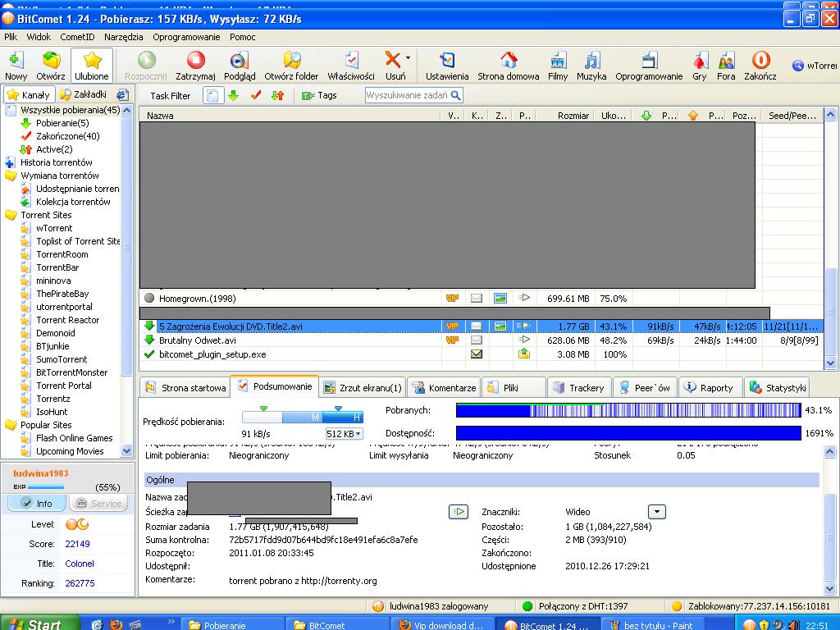Image resolution: width=840 pixels, height=630 pixels.
Task: Select Pobieranie(5) in the sidebar
Action: click(x=62, y=123)
